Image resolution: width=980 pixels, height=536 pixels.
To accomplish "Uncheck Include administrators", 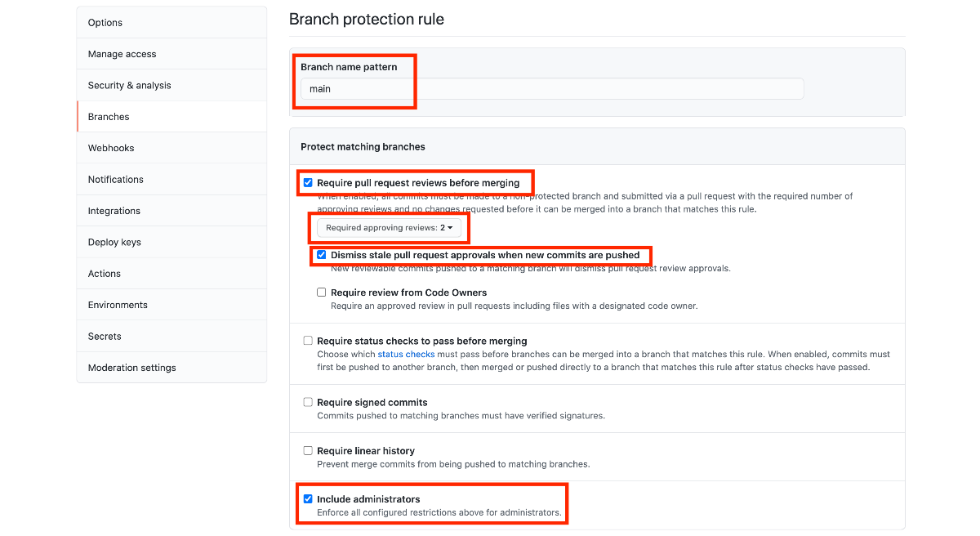I will pyautogui.click(x=308, y=498).
